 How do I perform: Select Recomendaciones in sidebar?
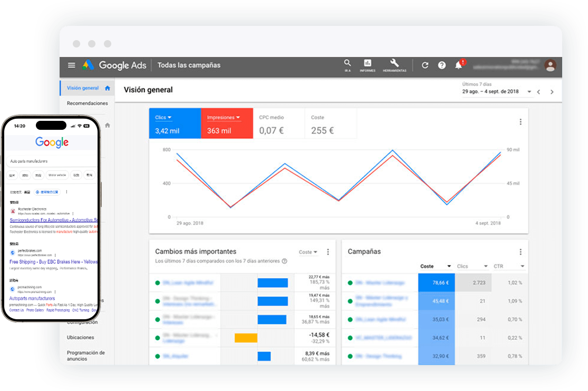[87, 103]
